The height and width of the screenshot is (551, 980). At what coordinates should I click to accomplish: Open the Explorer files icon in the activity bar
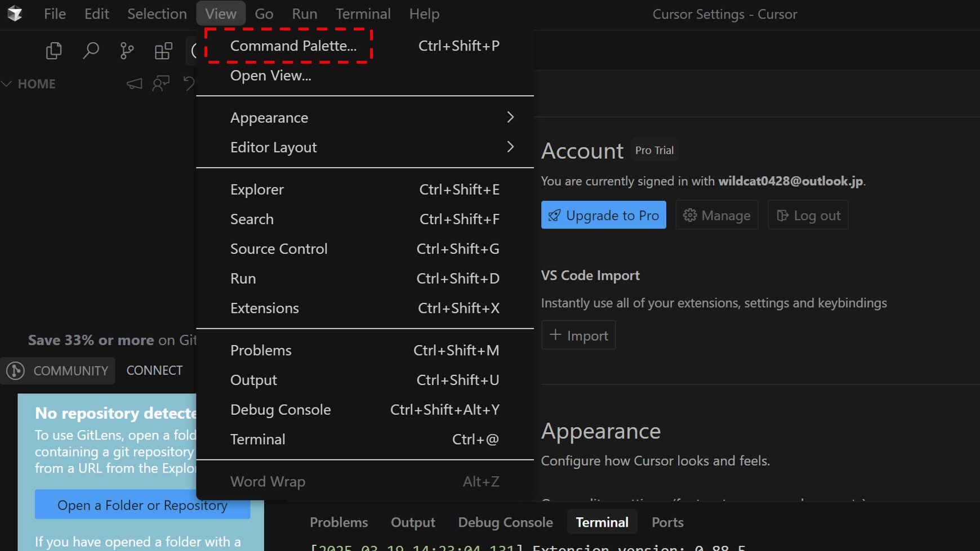[54, 51]
